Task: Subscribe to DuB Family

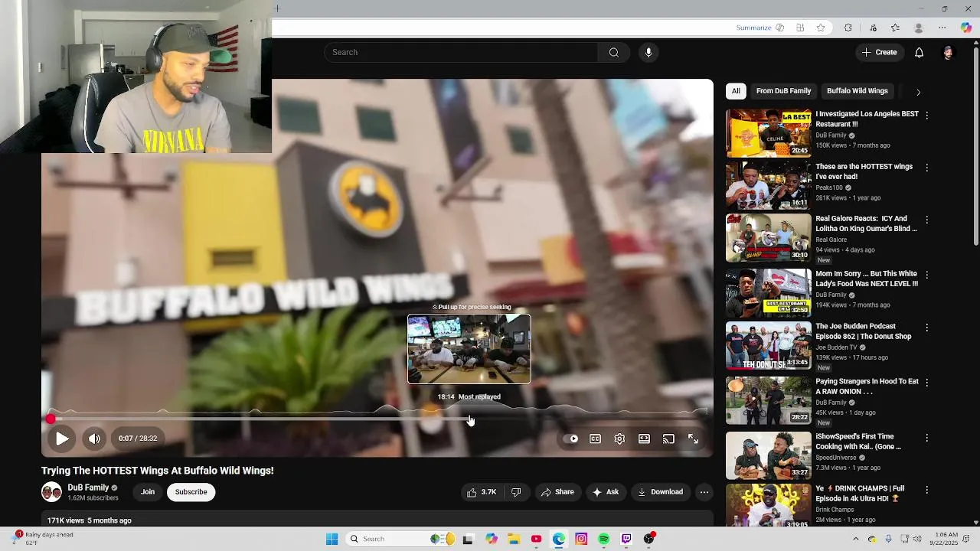Action: point(191,492)
